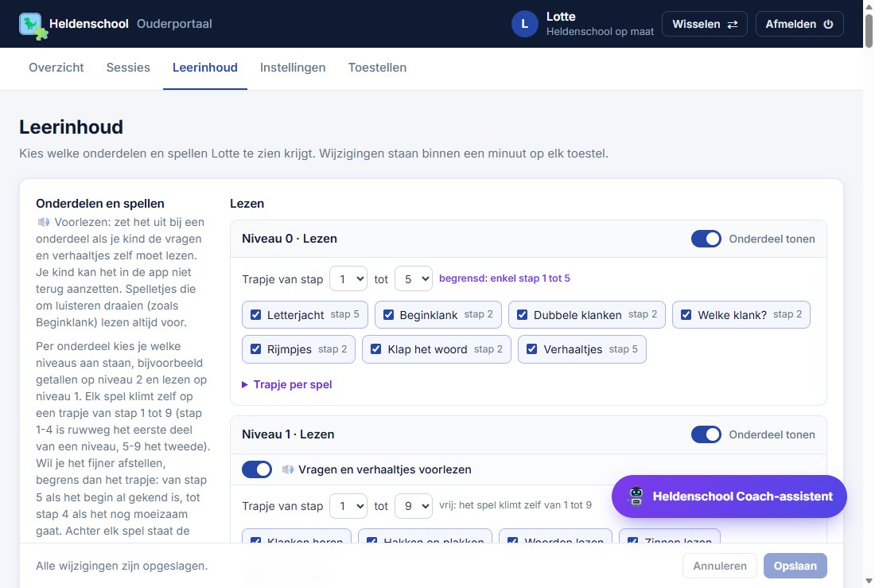
Task: Disable the 'Vragen en verhaaltjes voorlezen' switch
Action: point(257,469)
